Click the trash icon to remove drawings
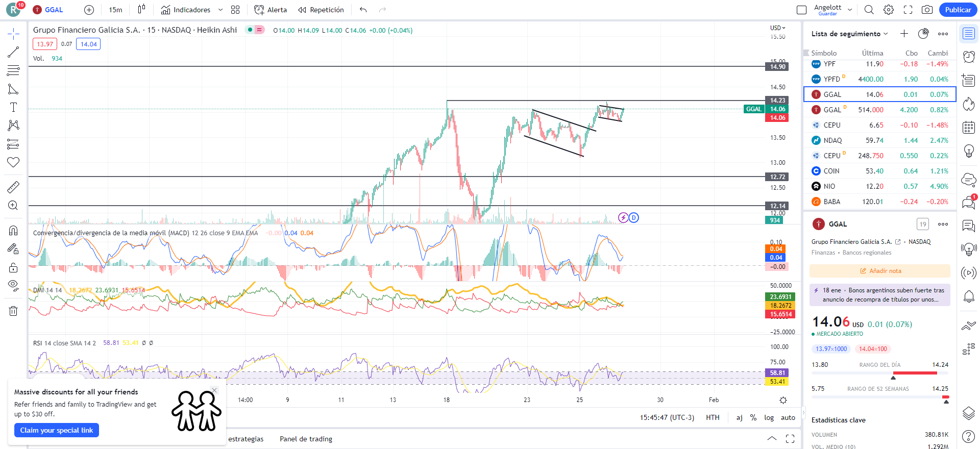Screen dimensions: 980x449 point(13,311)
